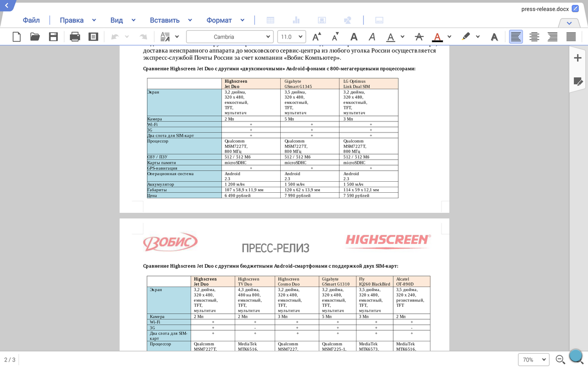The image size is (588, 368).
Task: Redo the last undone action
Action: [x=143, y=37]
